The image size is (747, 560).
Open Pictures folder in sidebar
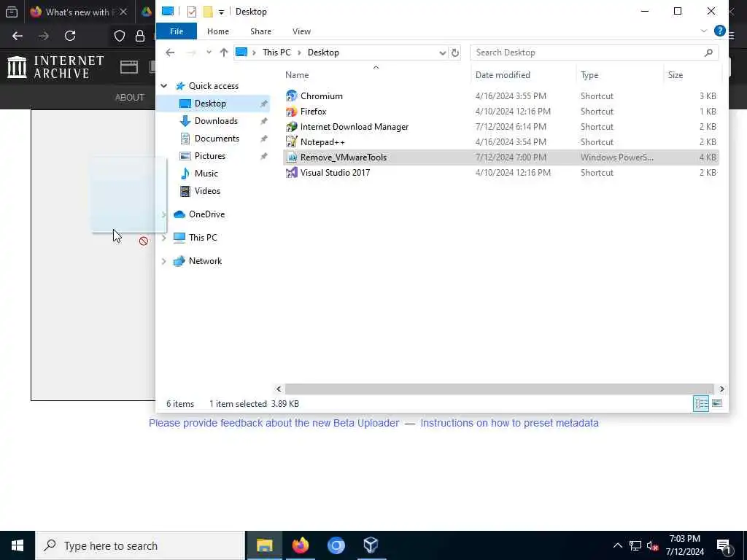[209, 156]
